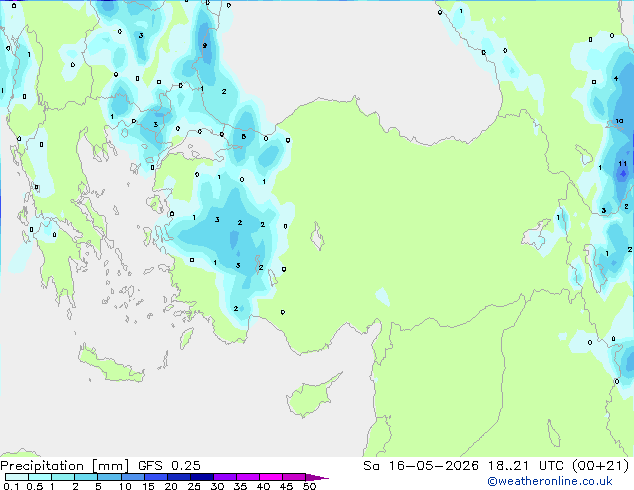Click the "10" precipitation value on map
The width and height of the screenshot is (634, 490).
click(x=619, y=121)
